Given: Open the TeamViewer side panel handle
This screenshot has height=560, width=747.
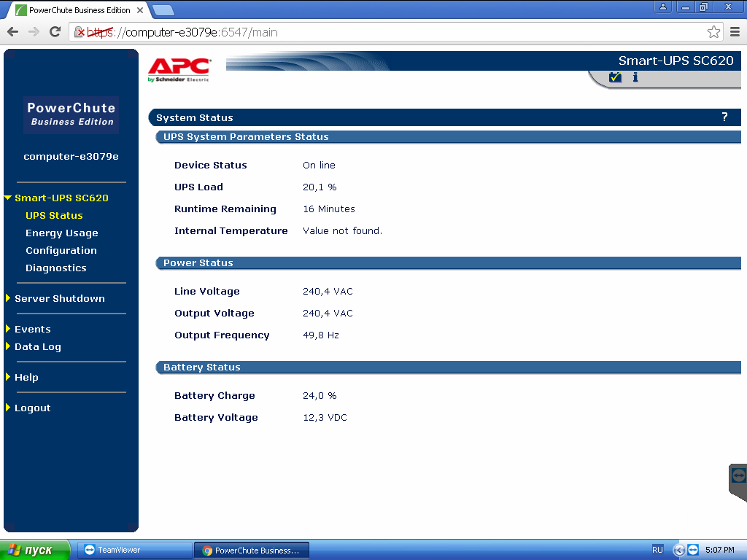Looking at the screenshot, I should pos(738,481).
